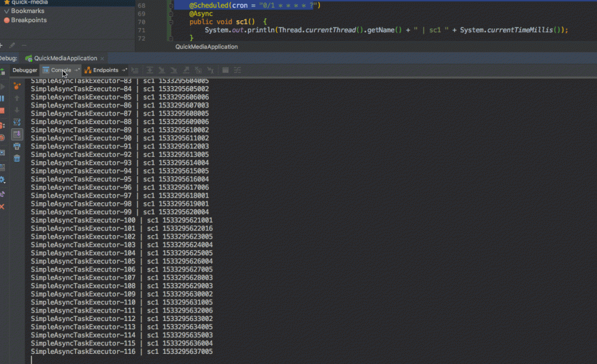
Task: Click the QuickMediaApplication breadcrumb in editor
Action: 207,47
